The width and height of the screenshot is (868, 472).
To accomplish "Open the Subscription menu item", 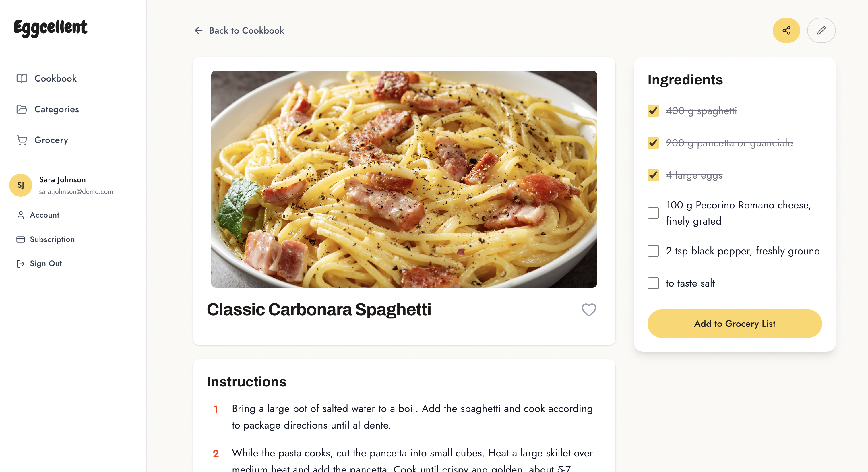I will (x=52, y=239).
